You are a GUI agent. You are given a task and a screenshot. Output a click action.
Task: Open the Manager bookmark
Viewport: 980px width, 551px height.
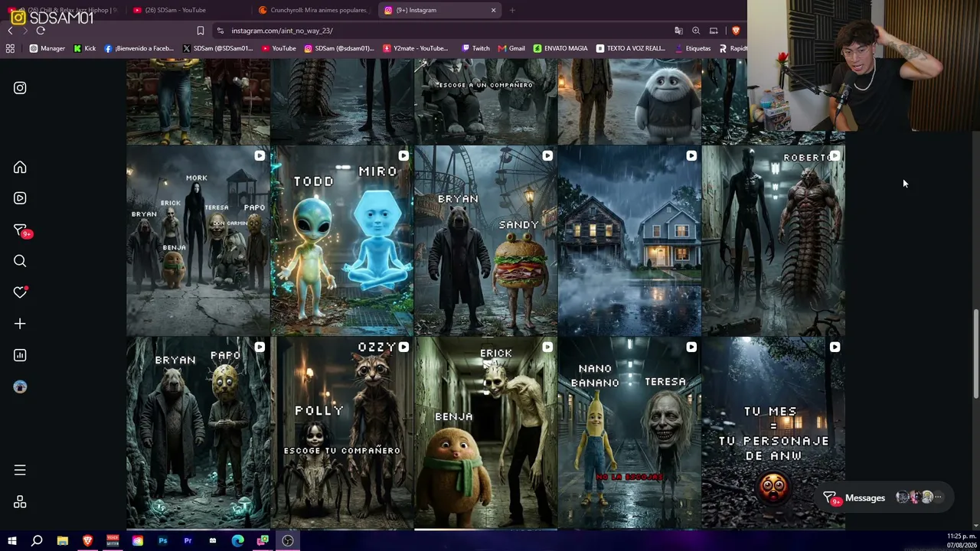click(x=47, y=48)
